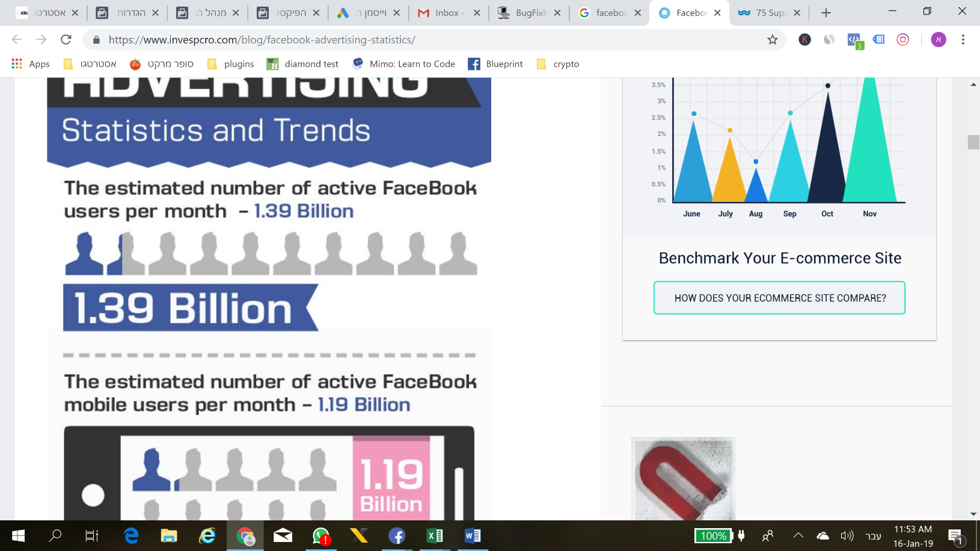Image resolution: width=980 pixels, height=551 pixels.
Task: Click the page vertical scrollbar thumb
Action: 973,142
